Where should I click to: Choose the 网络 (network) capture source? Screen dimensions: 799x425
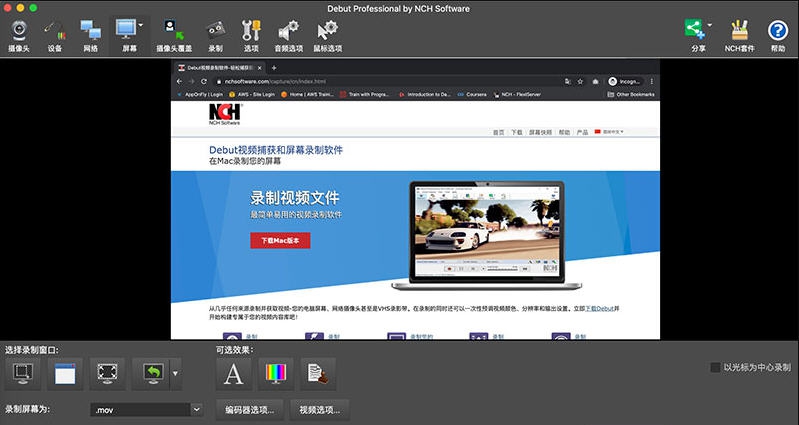pyautogui.click(x=91, y=34)
